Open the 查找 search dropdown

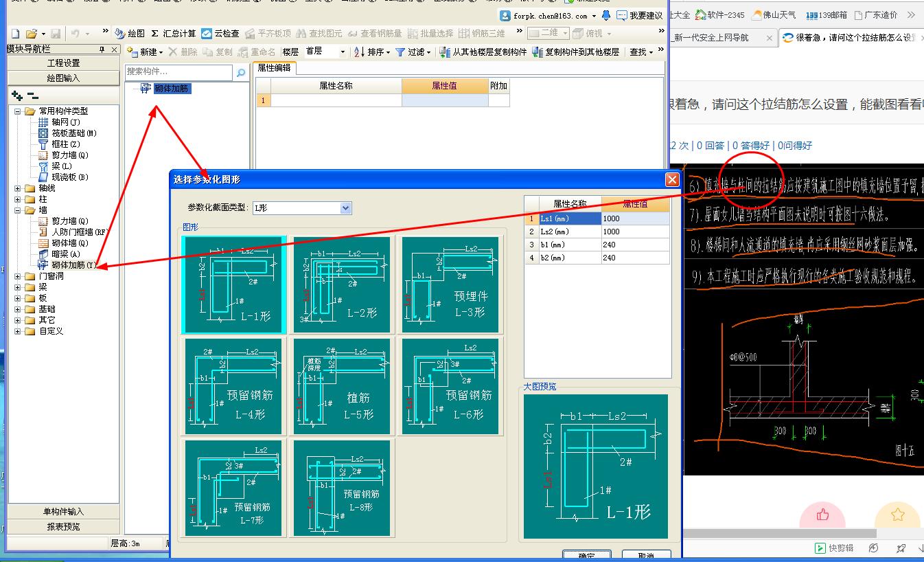point(642,52)
